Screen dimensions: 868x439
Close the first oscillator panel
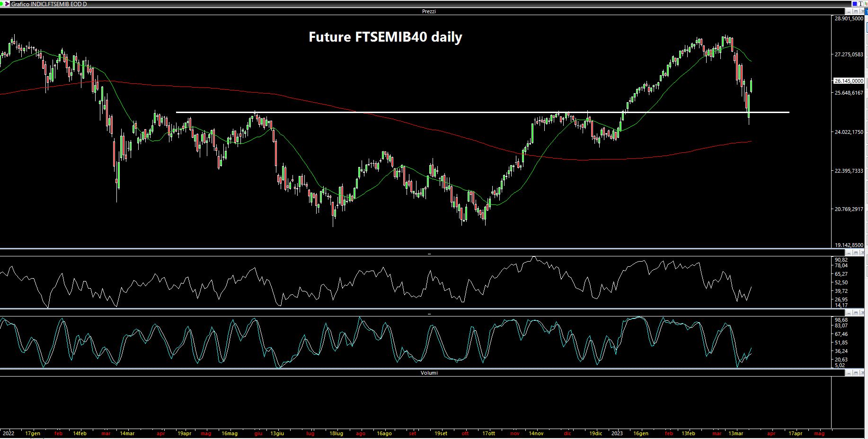pos(862,254)
